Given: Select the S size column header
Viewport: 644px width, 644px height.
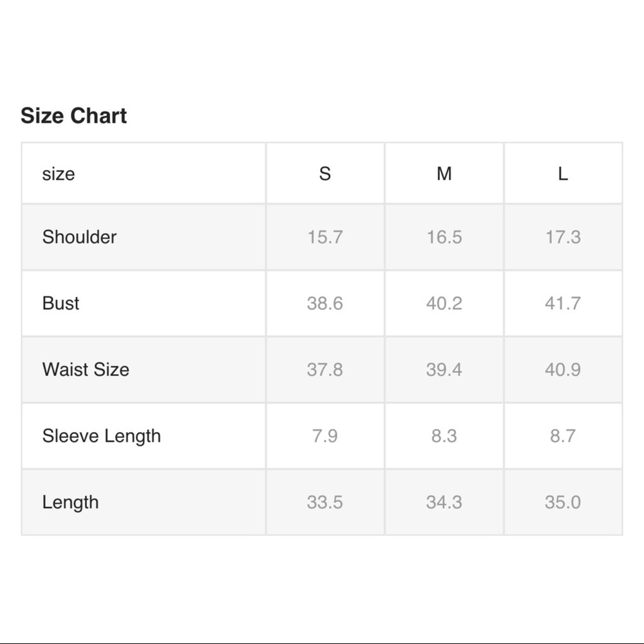Looking at the screenshot, I should (x=325, y=174).
